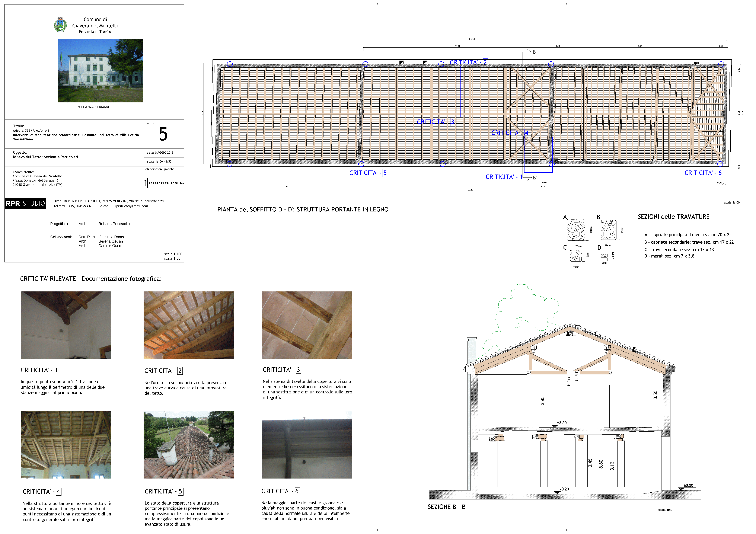
Task: Click the 3.45 ground floor height dimension
Action: [590, 463]
